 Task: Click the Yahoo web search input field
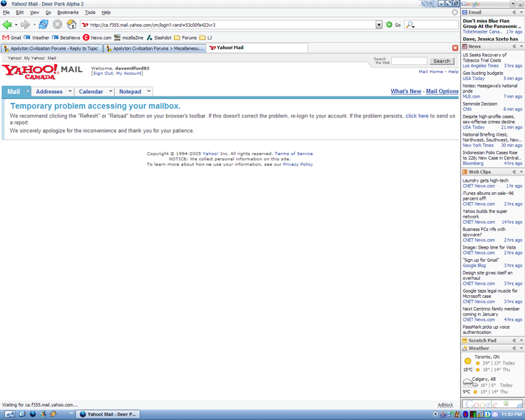[408, 61]
